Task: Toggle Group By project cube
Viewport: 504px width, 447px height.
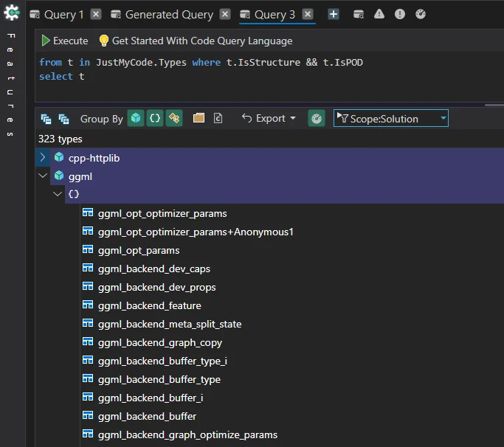Action: click(136, 118)
